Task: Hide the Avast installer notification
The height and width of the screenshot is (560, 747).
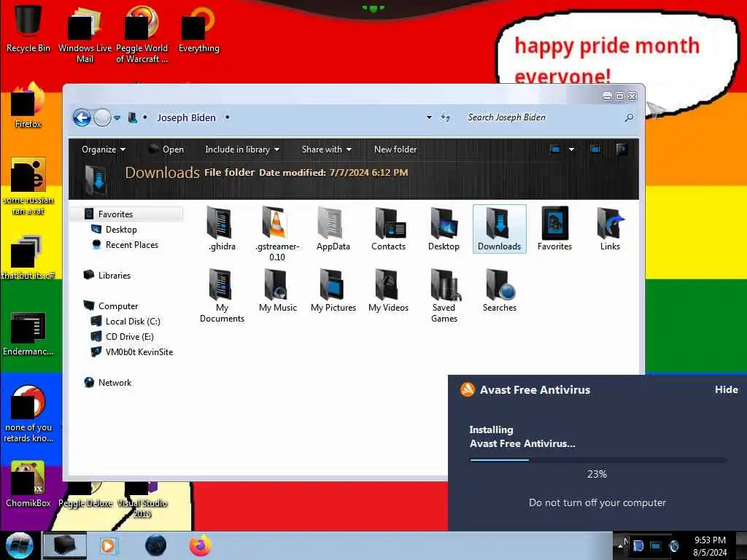Action: point(726,389)
